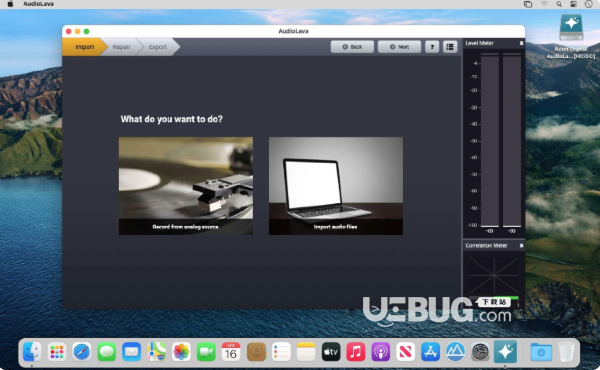This screenshot has height=370, width=600.
Task: Open Maps from the Dock
Action: (x=157, y=352)
